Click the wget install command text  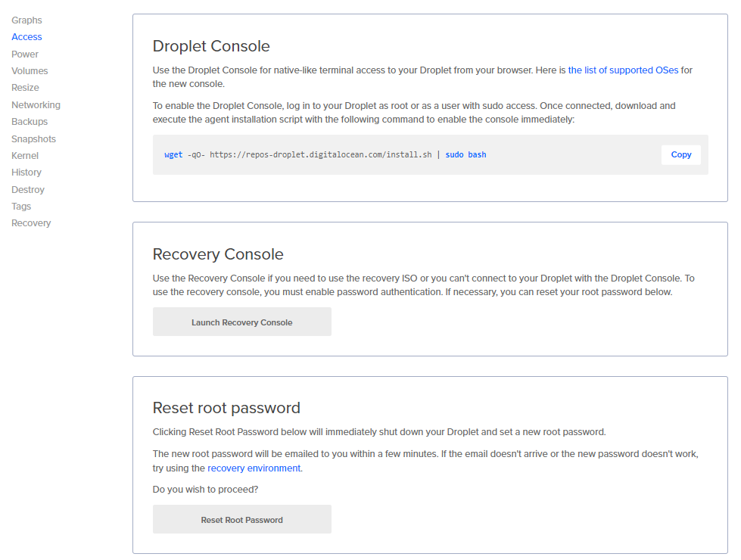[x=325, y=154]
